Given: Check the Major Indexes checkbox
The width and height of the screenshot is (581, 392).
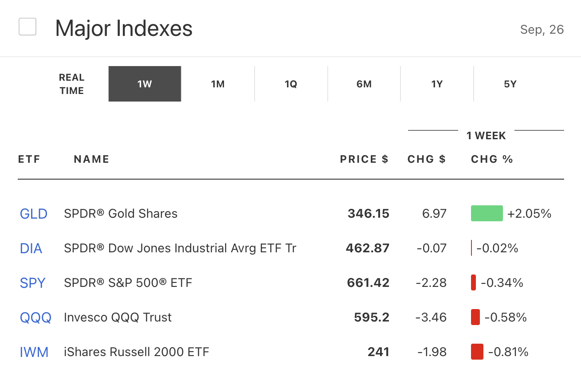Looking at the screenshot, I should coord(27,27).
